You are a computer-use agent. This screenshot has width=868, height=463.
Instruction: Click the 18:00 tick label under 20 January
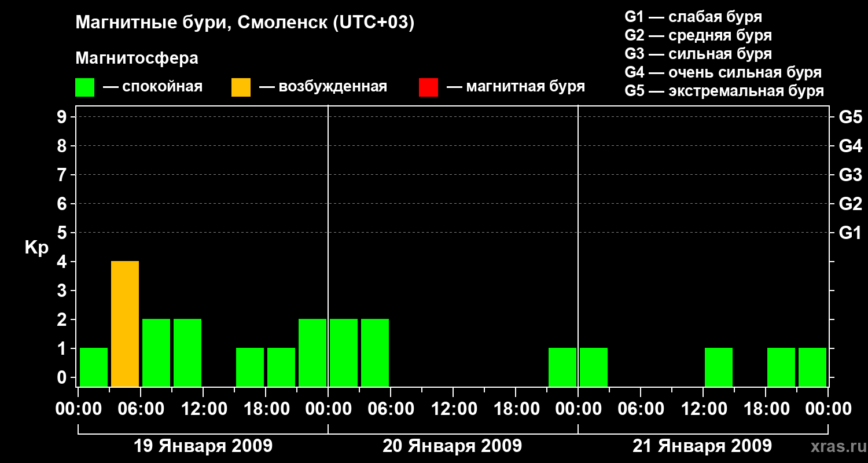[x=516, y=409]
